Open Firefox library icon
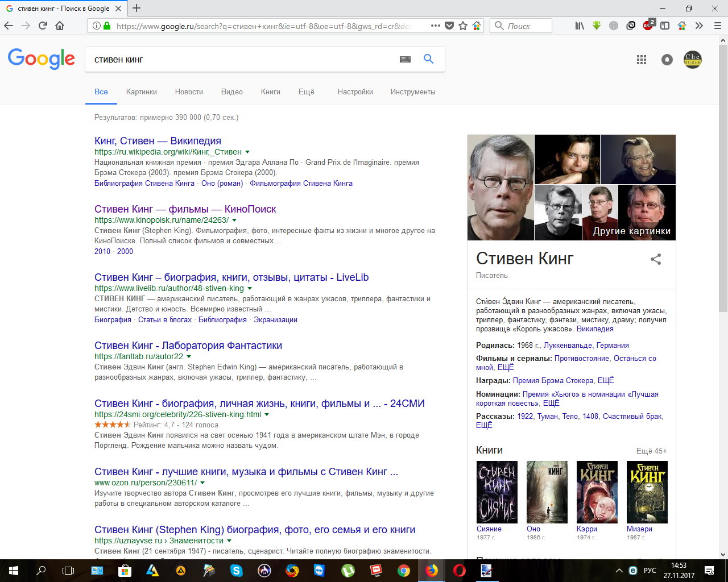 580,26
